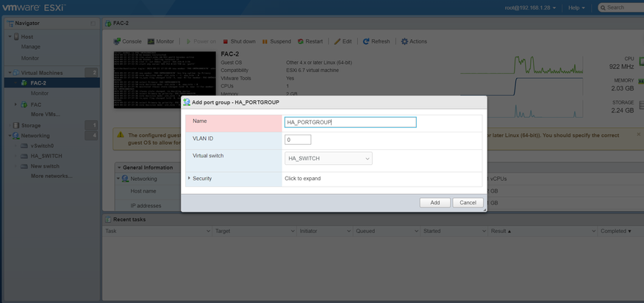Collapse the Networking row in General Information
This screenshot has width=644, height=303.
point(118,179)
